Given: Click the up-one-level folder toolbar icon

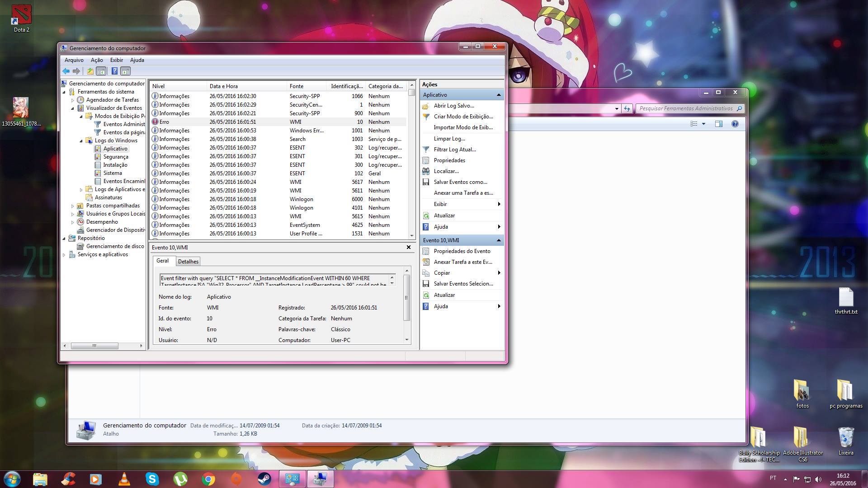Looking at the screenshot, I should [90, 71].
